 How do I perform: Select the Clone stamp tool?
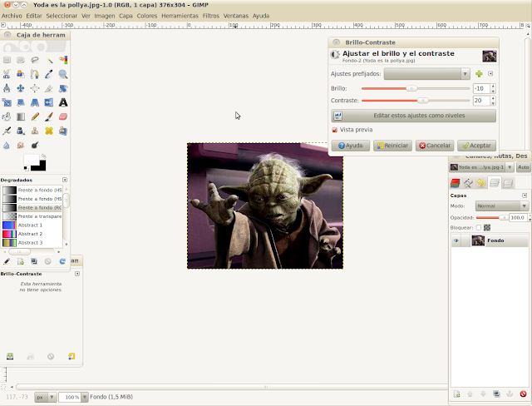point(35,131)
